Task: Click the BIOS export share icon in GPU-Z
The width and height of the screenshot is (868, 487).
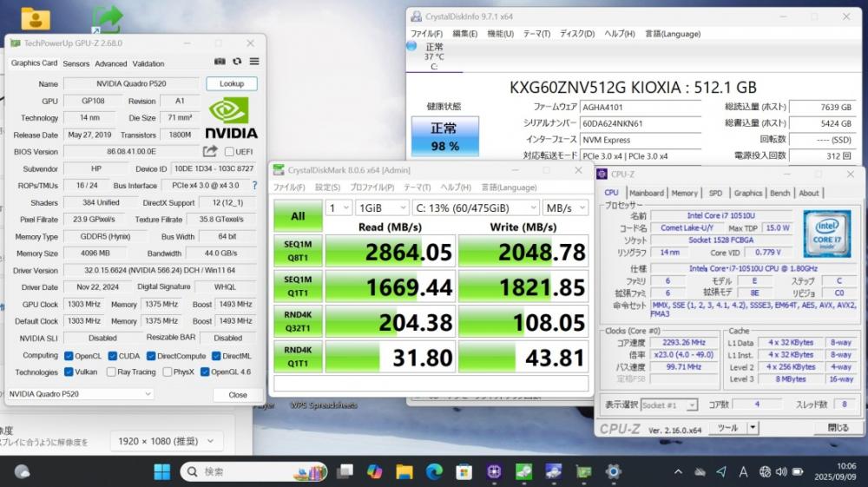Action: click(x=210, y=151)
